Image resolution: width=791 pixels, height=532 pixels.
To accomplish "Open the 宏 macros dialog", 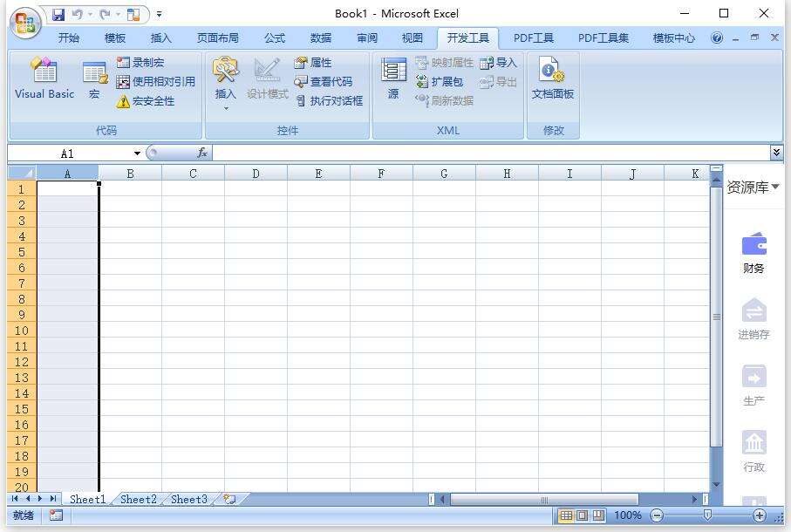I will click(x=94, y=79).
